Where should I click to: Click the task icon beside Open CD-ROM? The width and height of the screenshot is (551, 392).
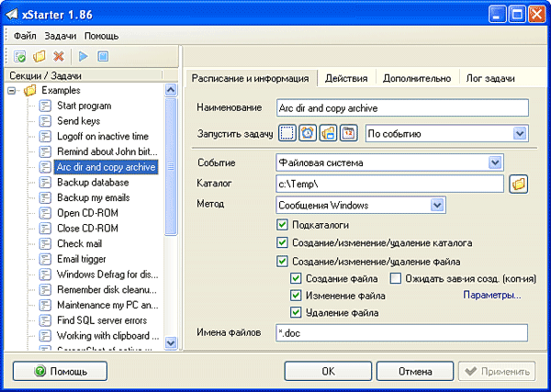click(x=45, y=213)
